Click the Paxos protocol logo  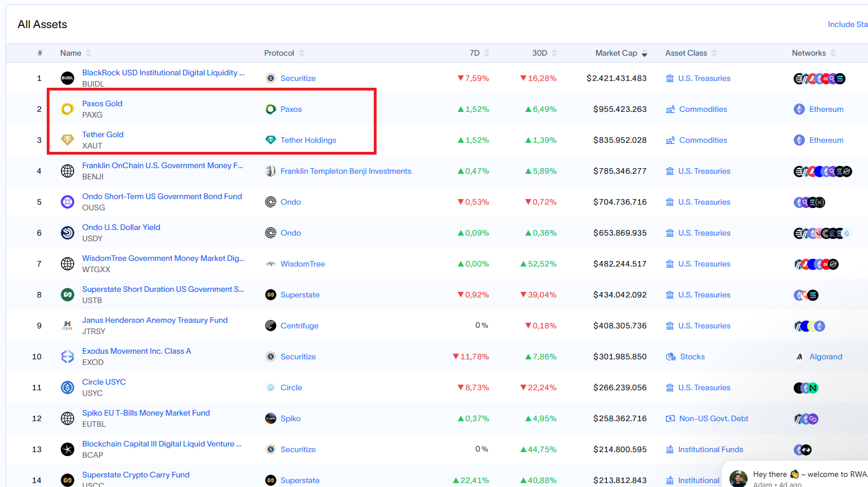tap(271, 109)
